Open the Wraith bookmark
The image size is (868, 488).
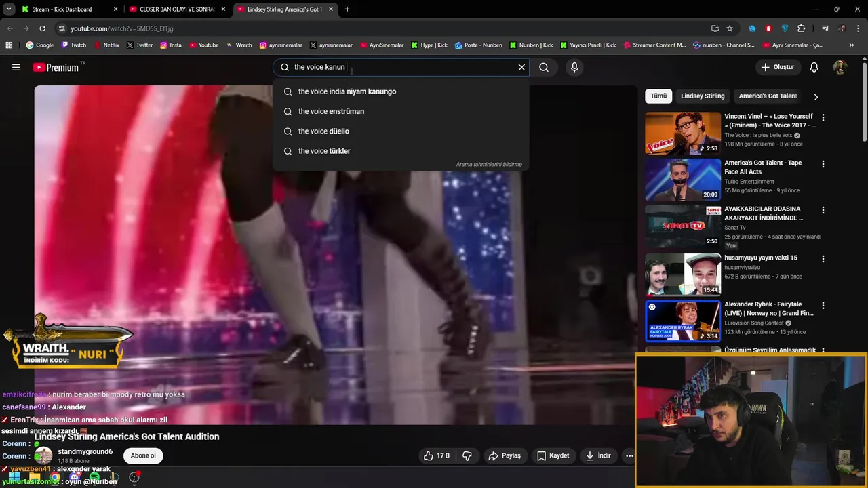point(239,45)
